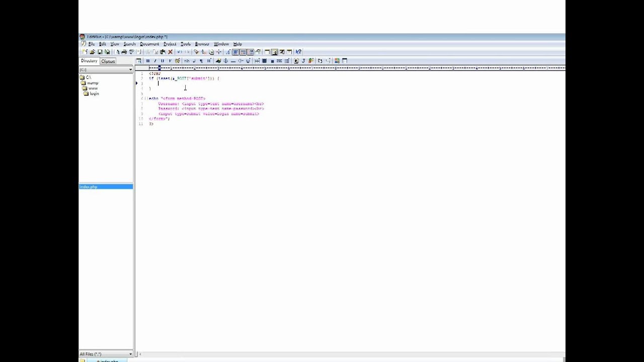
Task: Select the wamp folder
Action: point(90,83)
